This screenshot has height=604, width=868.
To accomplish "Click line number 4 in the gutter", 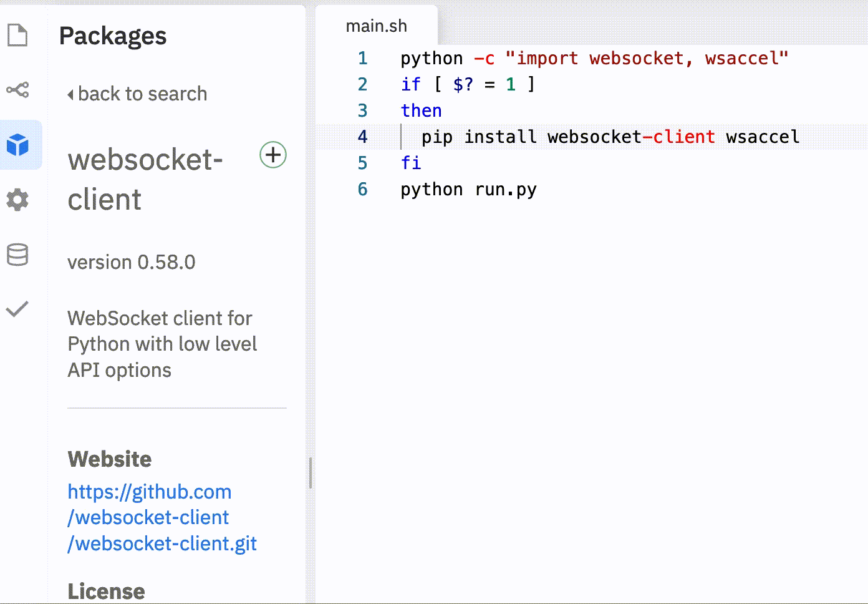I will click(x=363, y=137).
